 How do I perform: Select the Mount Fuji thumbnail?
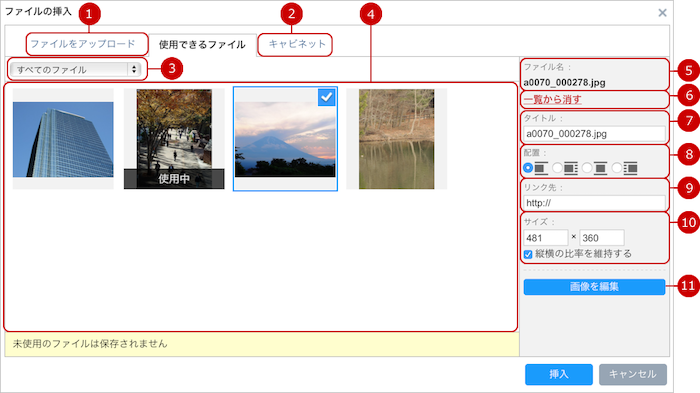(x=285, y=139)
